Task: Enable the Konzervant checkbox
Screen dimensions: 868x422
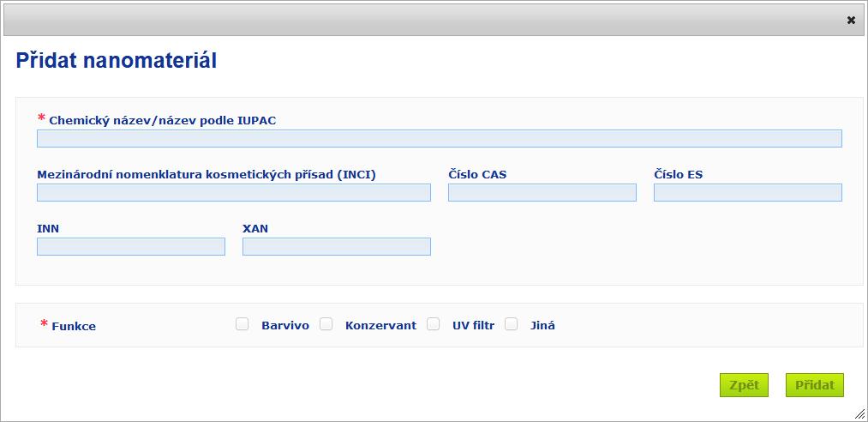Action: click(x=326, y=324)
